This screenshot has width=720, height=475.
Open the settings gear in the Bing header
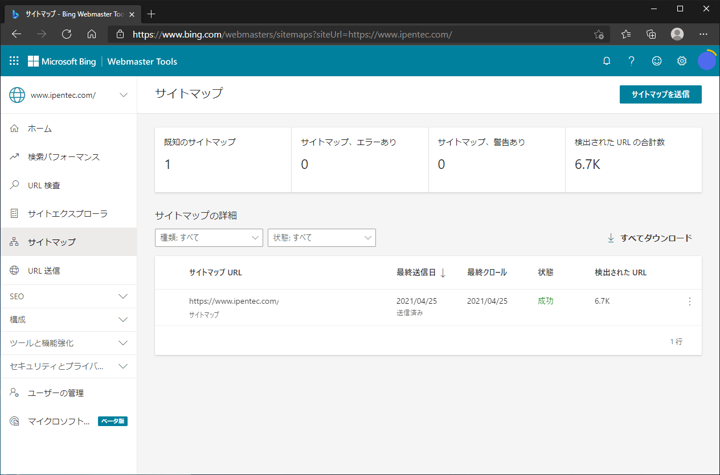tap(682, 61)
